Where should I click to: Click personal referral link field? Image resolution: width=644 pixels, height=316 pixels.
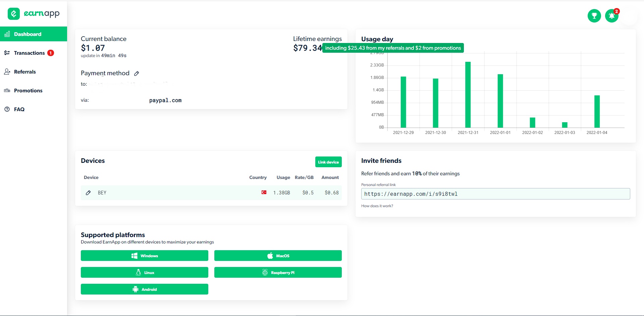495,194
